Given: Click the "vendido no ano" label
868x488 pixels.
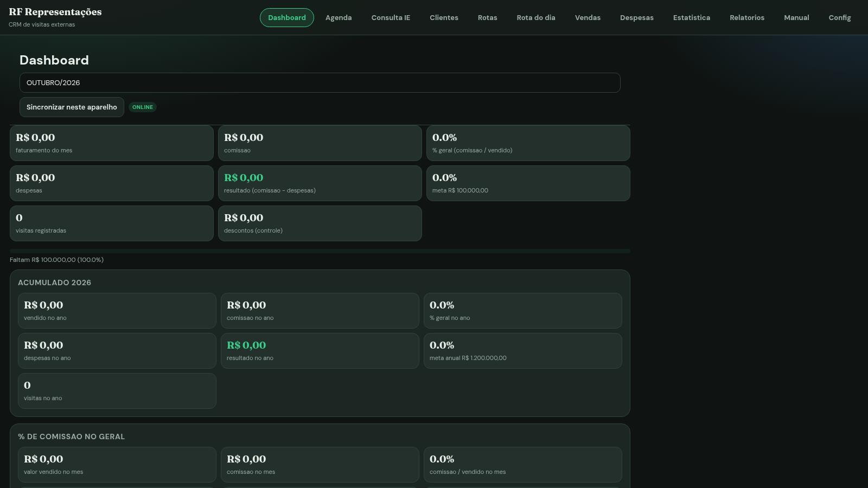Looking at the screenshot, I should (45, 318).
